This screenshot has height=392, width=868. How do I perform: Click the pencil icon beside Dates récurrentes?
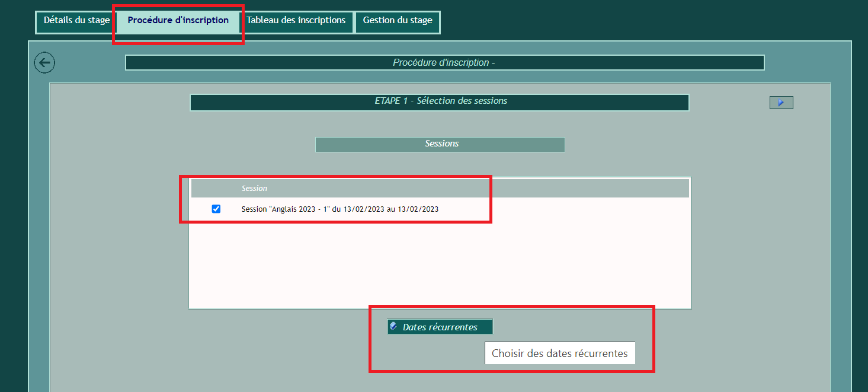click(393, 326)
